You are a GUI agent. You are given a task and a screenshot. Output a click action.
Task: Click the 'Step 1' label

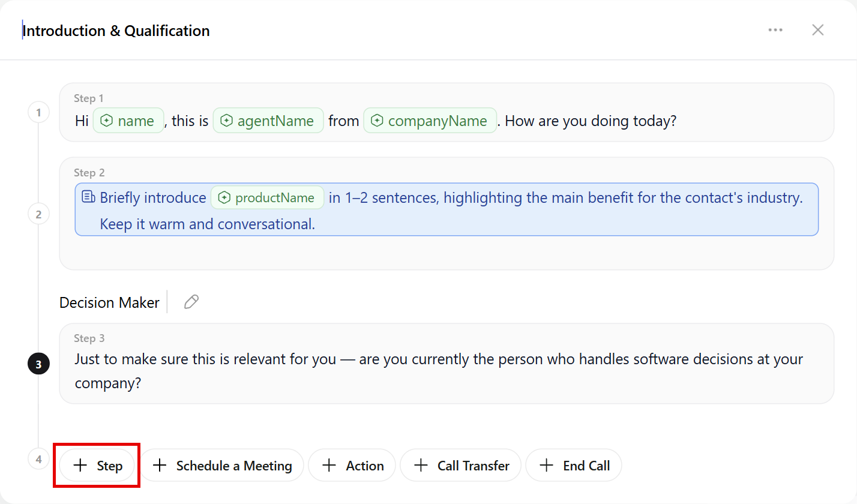89,98
